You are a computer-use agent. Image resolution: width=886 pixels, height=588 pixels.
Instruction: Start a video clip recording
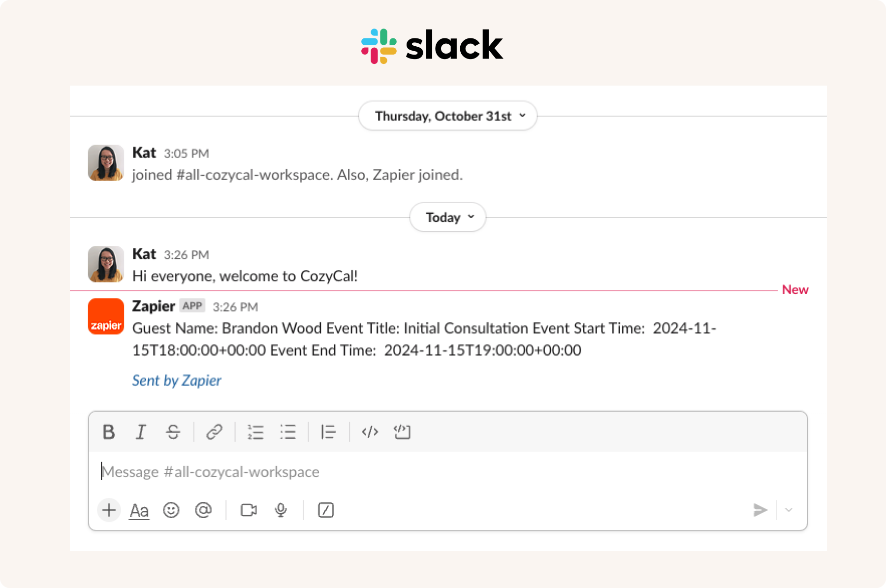(248, 510)
